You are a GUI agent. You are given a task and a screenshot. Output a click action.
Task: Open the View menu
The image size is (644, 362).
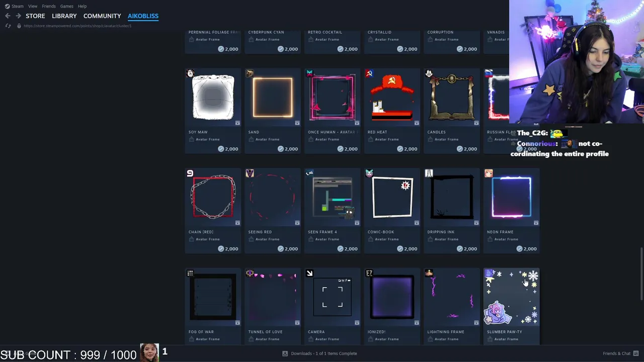click(x=33, y=6)
